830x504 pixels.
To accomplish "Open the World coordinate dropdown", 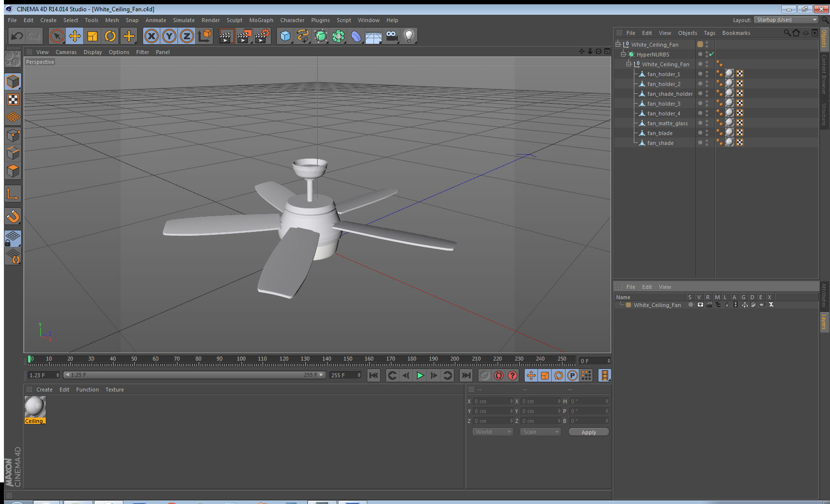I will (x=493, y=432).
